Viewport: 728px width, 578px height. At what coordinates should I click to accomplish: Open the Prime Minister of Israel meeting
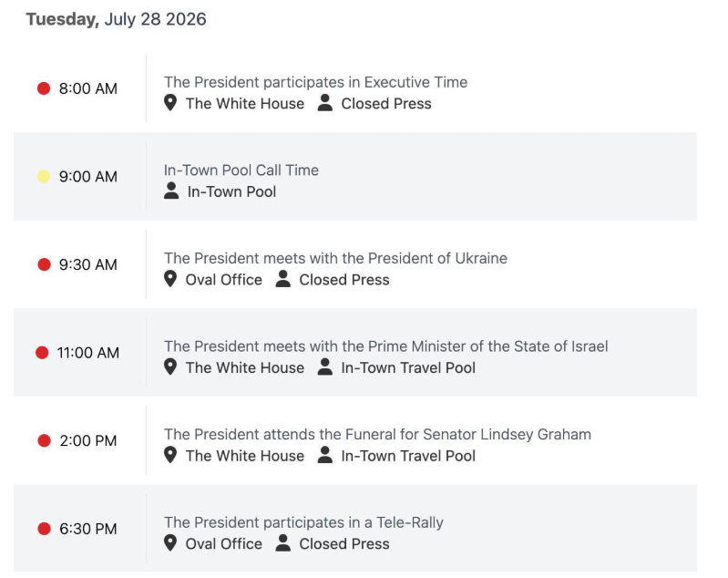pos(385,346)
